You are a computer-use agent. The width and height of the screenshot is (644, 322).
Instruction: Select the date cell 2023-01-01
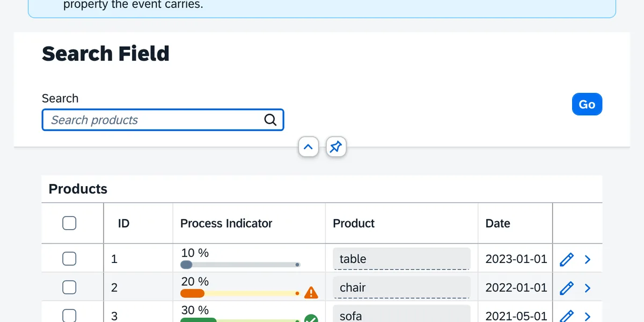tap(516, 259)
